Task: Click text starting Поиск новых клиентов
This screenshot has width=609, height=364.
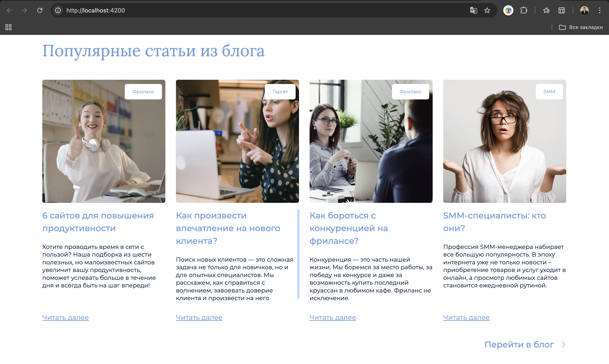Action: 235,279
